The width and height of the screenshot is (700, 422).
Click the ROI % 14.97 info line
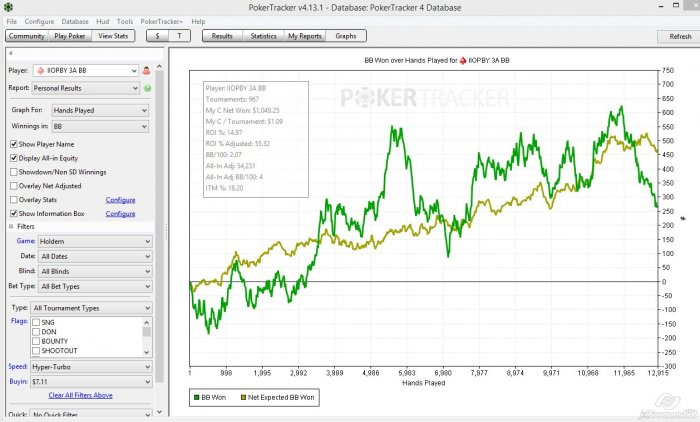click(224, 133)
